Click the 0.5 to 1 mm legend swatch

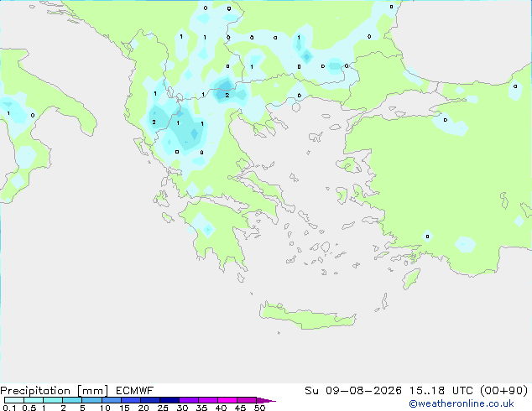pos(34,400)
